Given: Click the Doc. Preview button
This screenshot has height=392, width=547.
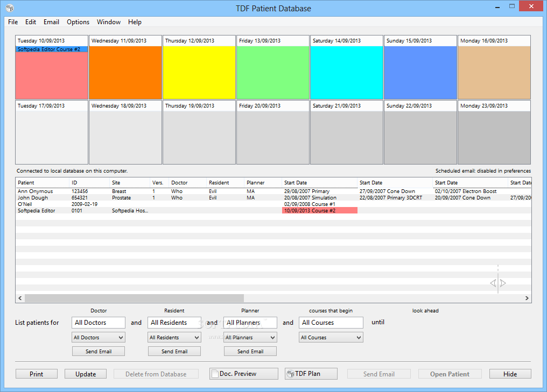Looking at the screenshot, I should [244, 374].
